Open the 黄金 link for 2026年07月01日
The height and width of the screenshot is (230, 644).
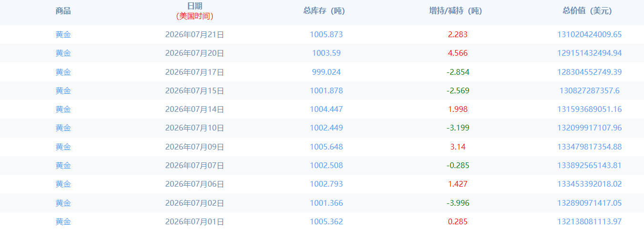tap(63, 221)
